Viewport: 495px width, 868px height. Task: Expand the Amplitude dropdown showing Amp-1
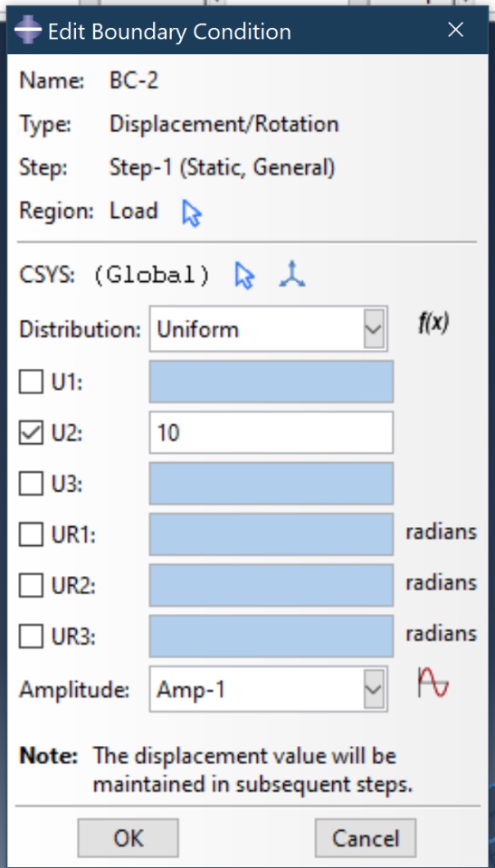[x=268, y=689]
